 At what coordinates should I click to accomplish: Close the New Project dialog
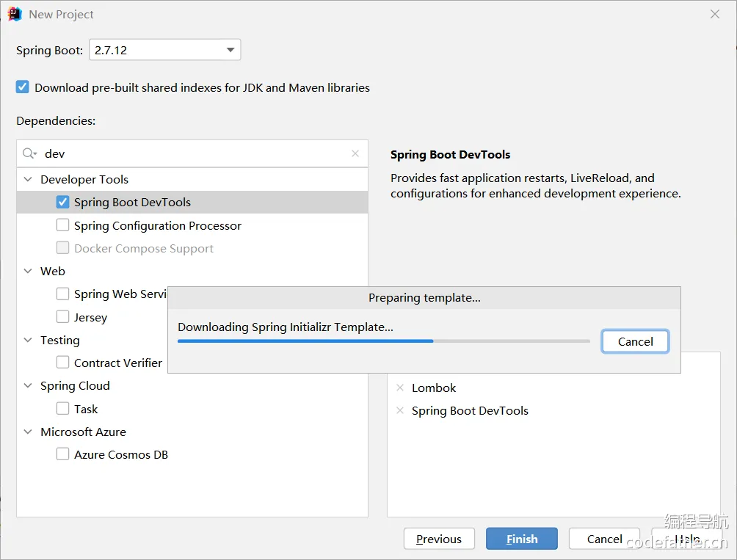click(x=714, y=14)
